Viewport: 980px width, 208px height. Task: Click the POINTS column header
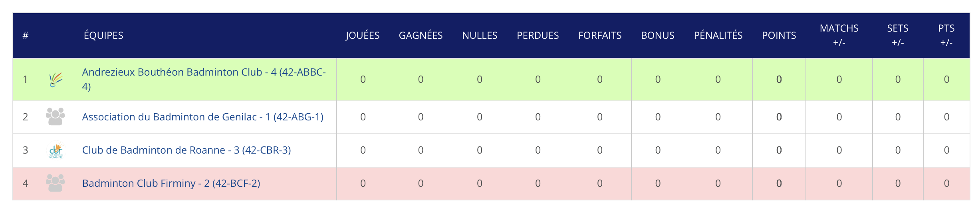click(779, 35)
